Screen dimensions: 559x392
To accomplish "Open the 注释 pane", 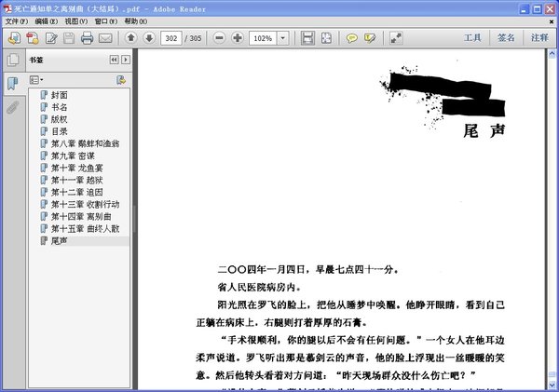I will point(539,38).
